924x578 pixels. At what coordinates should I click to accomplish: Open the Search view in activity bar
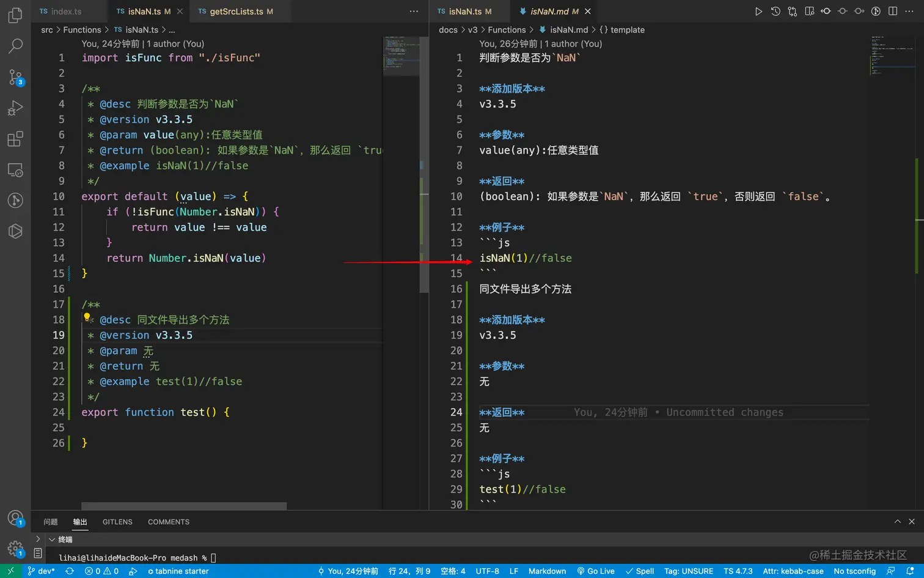[x=15, y=46]
